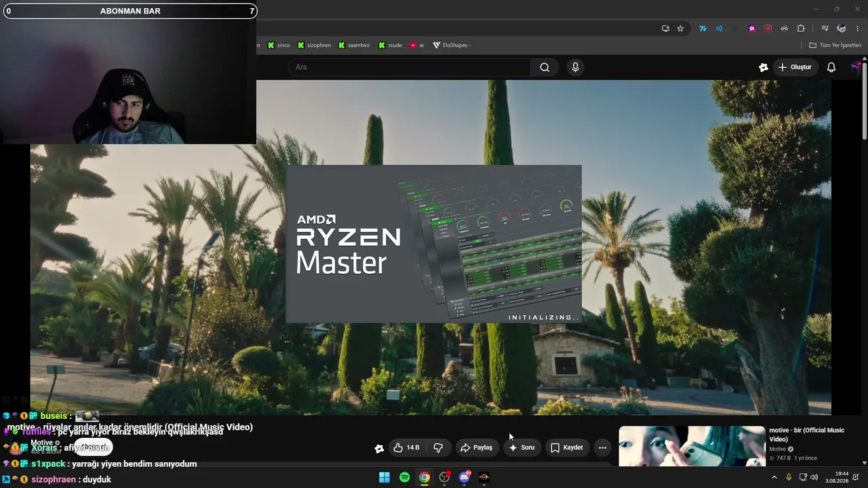Like the video with the thumbs-up button
Viewport: 868px width, 488px height.
406,447
